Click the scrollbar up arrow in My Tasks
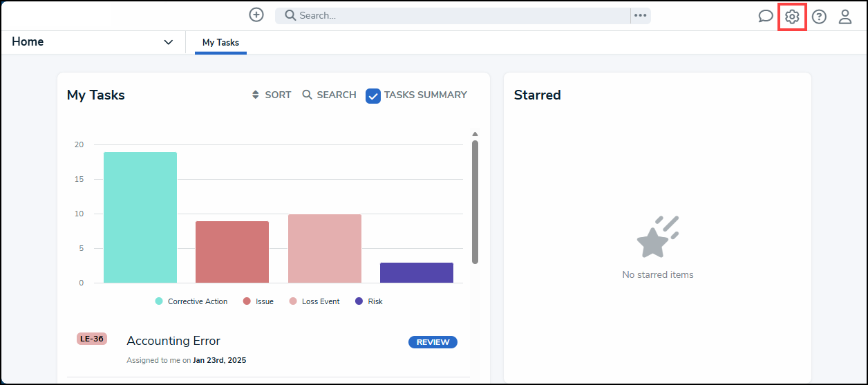 475,134
